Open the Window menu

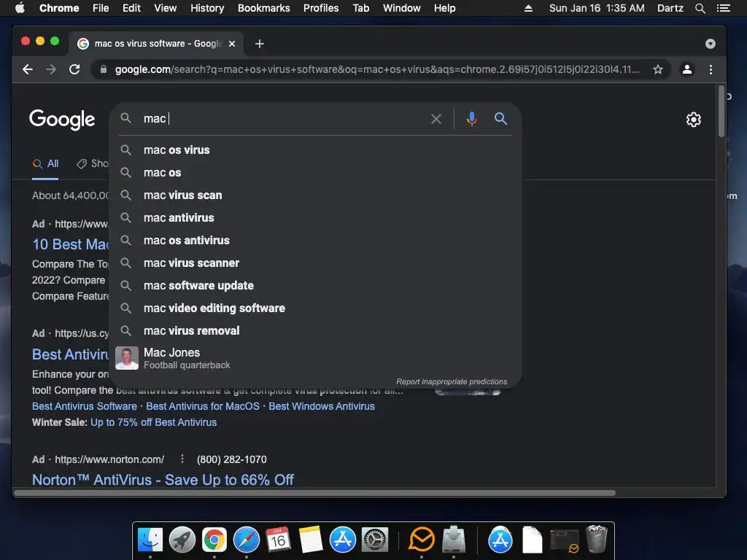(402, 8)
